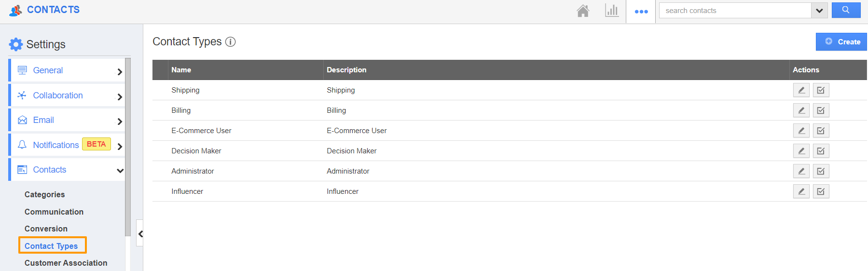
Task: Toggle the checkmark action for Billing
Action: coord(821,110)
